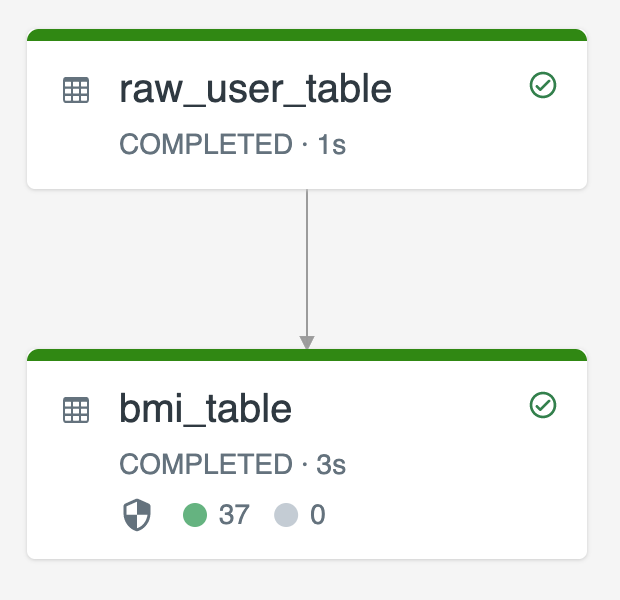Click the 0 failed expectations count
Image resolution: width=620 pixels, height=600 pixels.
point(318,515)
